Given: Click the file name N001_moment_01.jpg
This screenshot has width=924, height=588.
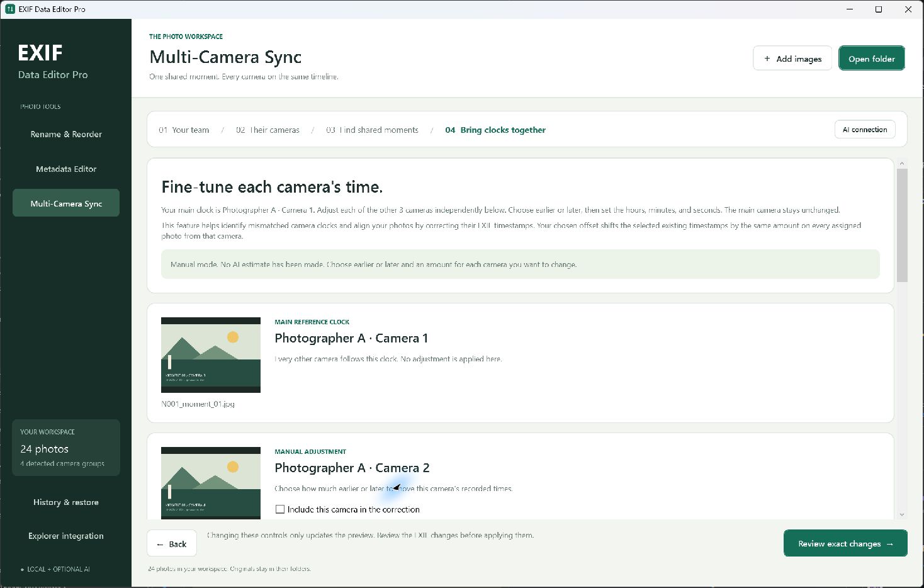Looking at the screenshot, I should pyautogui.click(x=198, y=404).
